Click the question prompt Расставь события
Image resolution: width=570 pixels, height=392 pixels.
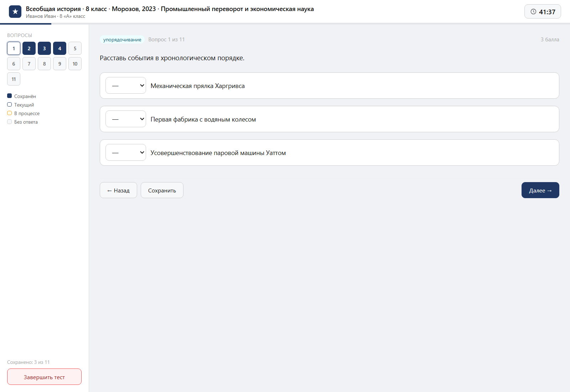point(172,58)
